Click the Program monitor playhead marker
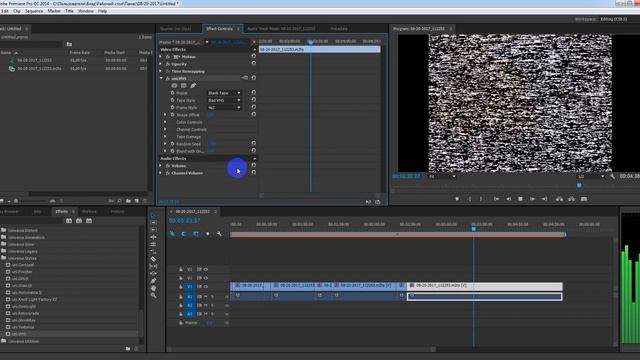The width and height of the screenshot is (640, 360). 579,185
